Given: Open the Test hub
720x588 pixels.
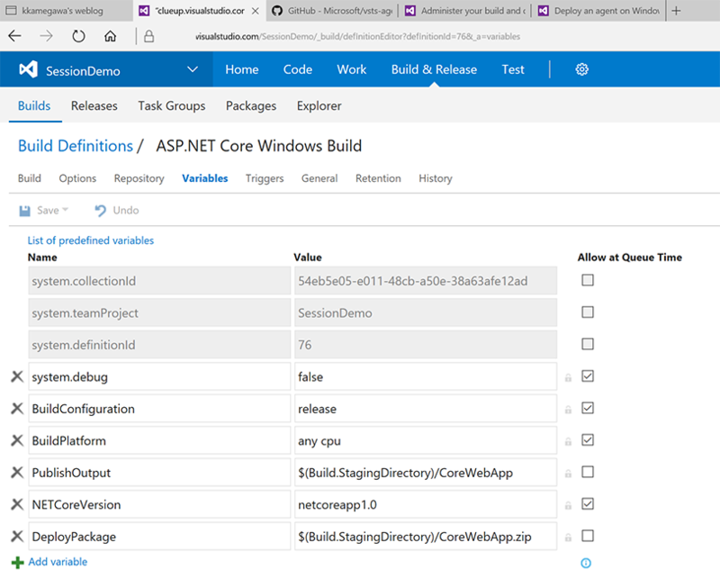Looking at the screenshot, I should click(513, 69).
